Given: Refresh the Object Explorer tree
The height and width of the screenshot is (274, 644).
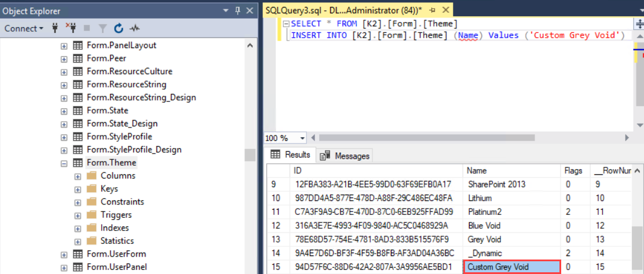Looking at the screenshot, I should pyautogui.click(x=119, y=28).
